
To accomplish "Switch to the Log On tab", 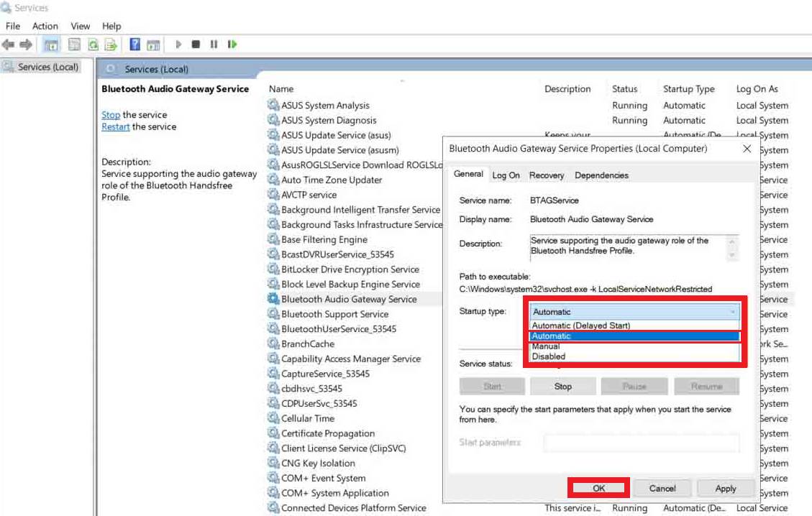I will (506, 175).
